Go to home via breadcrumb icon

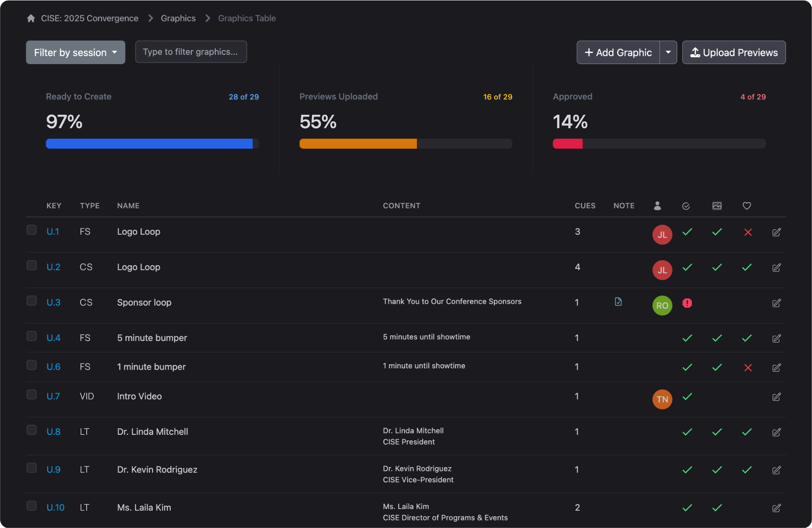click(31, 18)
